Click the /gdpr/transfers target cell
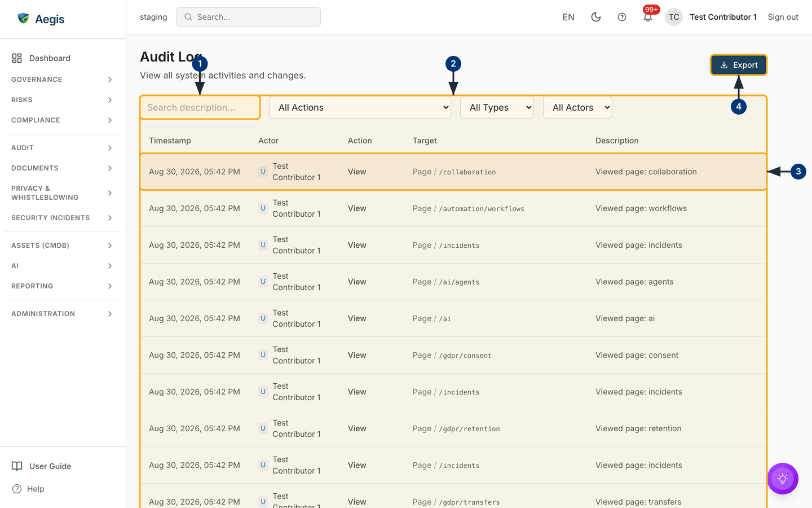 (x=456, y=502)
